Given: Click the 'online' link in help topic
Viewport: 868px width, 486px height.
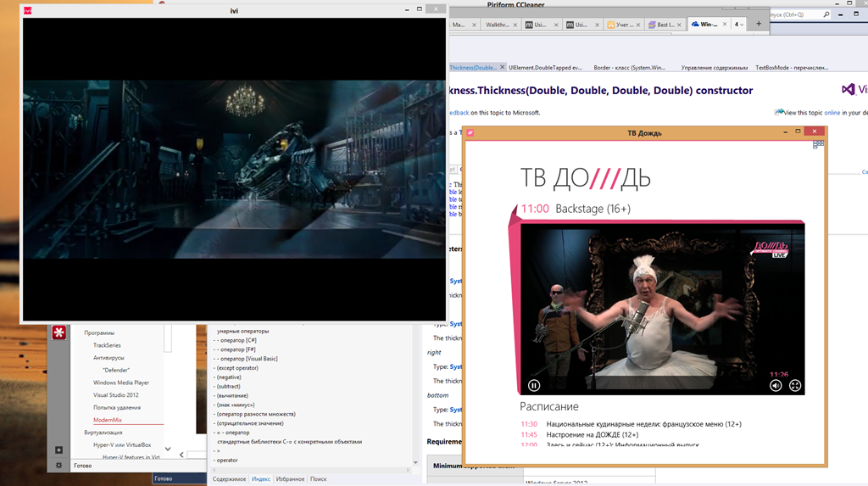Looking at the screenshot, I should click(832, 113).
